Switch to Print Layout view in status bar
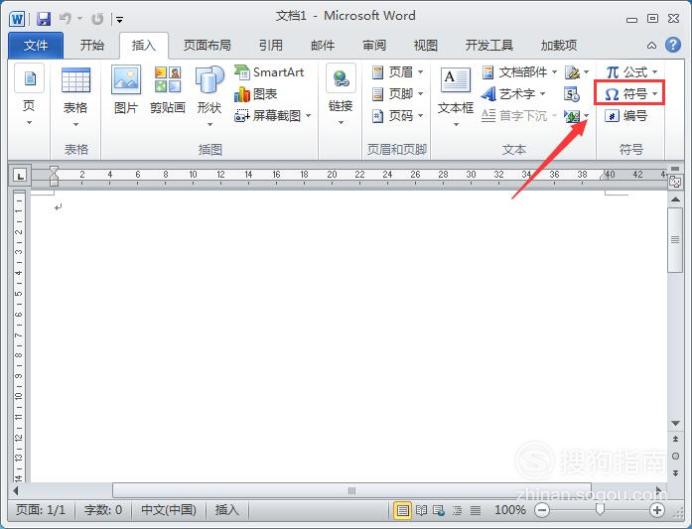692x529 pixels. [x=403, y=510]
